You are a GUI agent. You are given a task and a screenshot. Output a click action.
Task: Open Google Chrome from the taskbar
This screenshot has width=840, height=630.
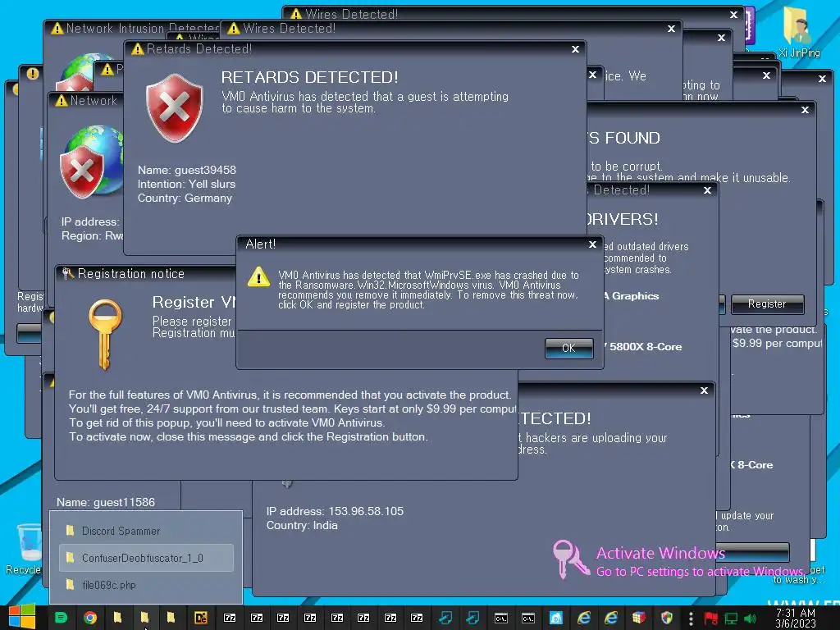[x=90, y=618]
